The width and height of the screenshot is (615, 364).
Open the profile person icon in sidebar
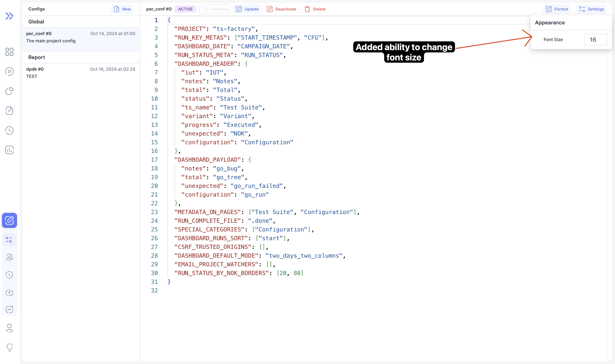tap(9, 328)
